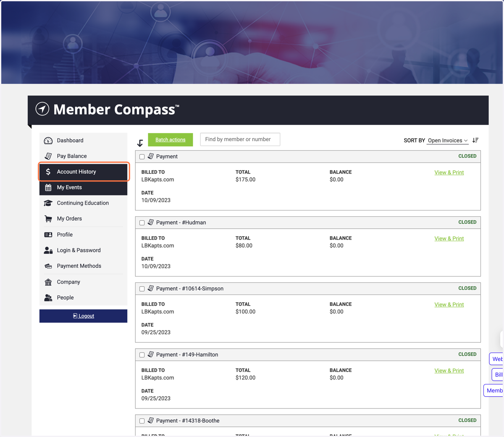Image resolution: width=504 pixels, height=437 pixels.
Task: Check the first Payment $175.00 checkbox
Action: pos(142,157)
